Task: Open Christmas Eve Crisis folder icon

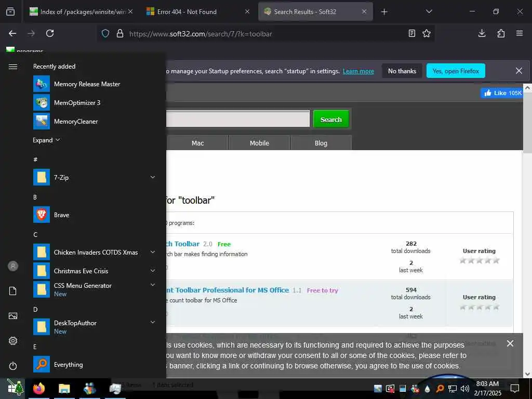Action: (42, 271)
